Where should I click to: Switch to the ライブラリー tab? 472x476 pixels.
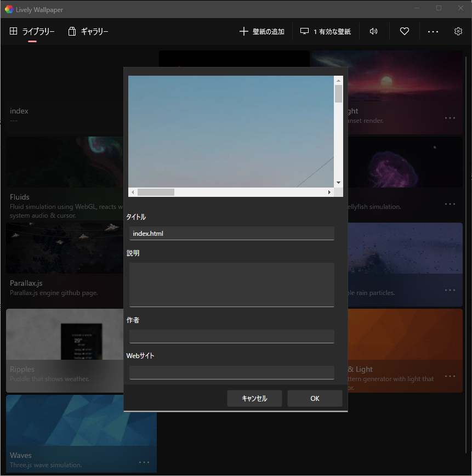(32, 31)
